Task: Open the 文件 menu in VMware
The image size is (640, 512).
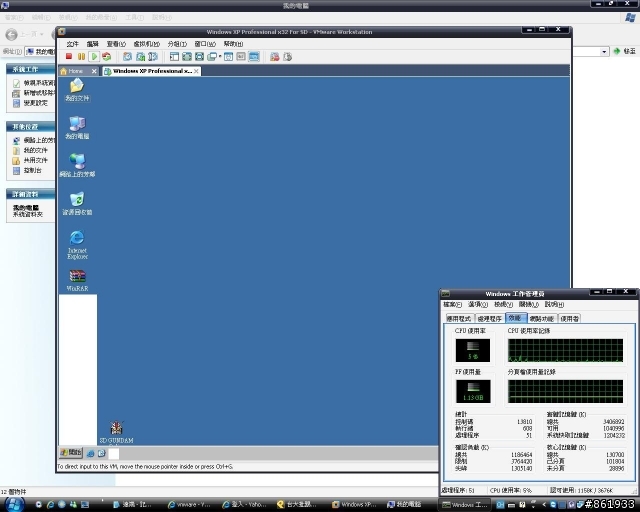Action: point(72,44)
